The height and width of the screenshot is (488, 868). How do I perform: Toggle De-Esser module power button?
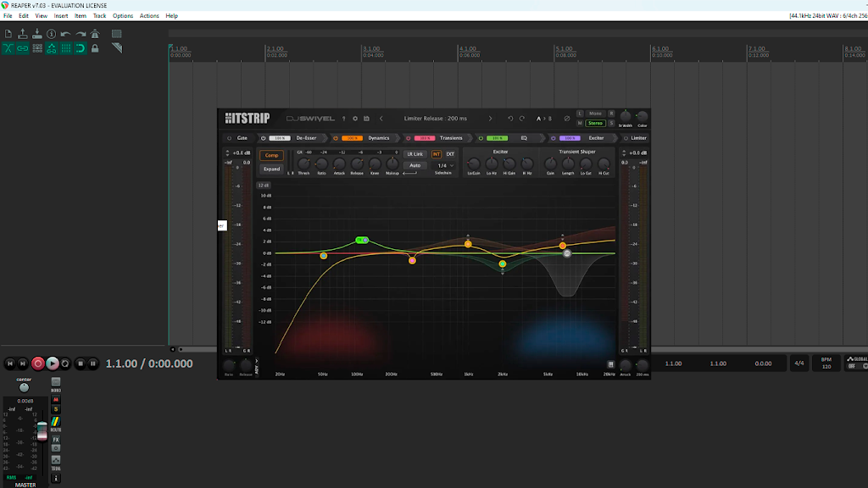264,138
